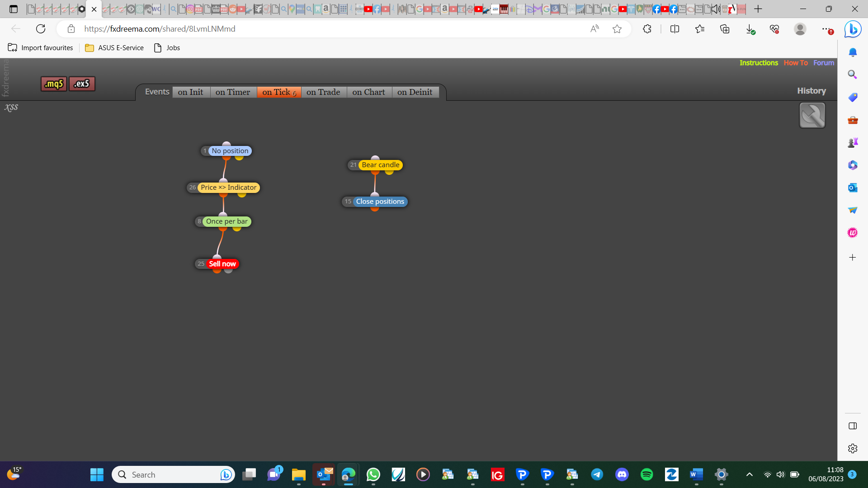Click the browser address bar URL
The image size is (868, 488).
pyautogui.click(x=160, y=29)
